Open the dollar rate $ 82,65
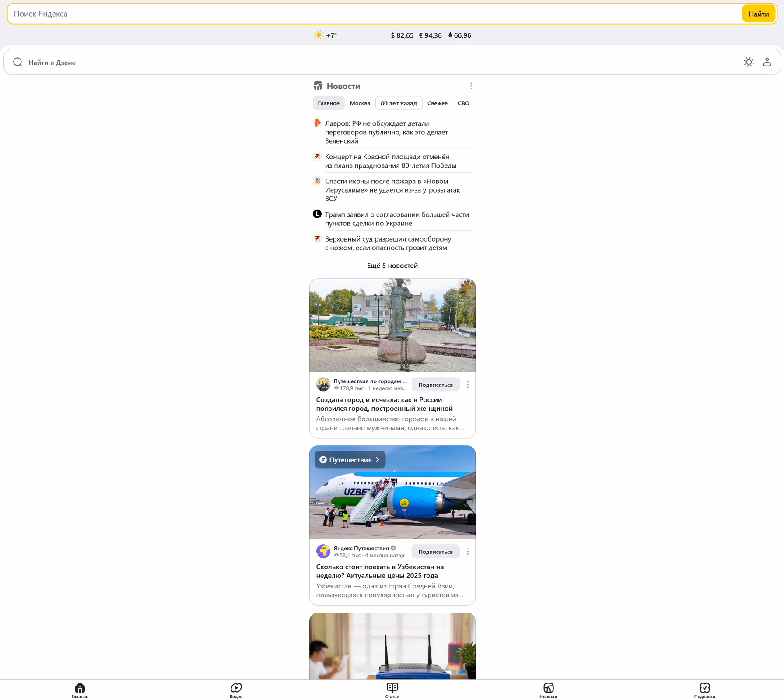 click(402, 35)
